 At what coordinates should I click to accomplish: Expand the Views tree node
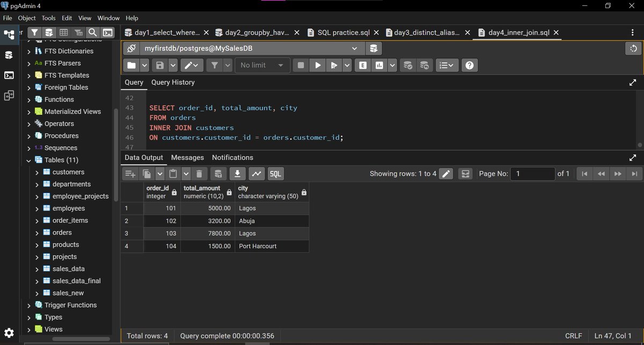(29, 329)
